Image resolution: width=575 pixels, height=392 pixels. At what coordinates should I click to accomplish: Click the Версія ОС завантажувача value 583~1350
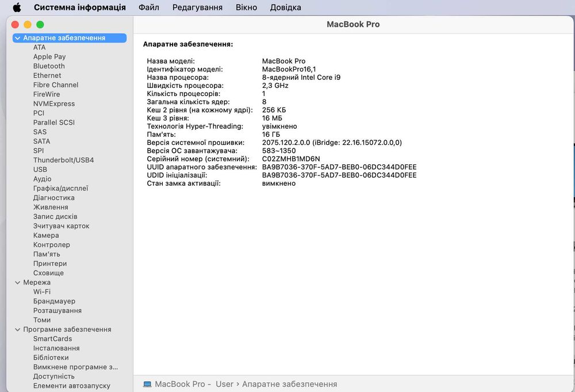pyautogui.click(x=279, y=151)
